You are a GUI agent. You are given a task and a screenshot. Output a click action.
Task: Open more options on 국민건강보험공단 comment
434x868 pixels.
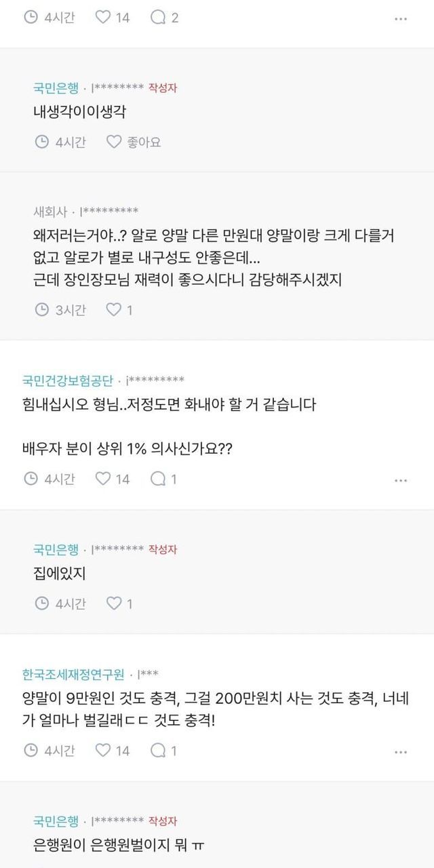401,480
